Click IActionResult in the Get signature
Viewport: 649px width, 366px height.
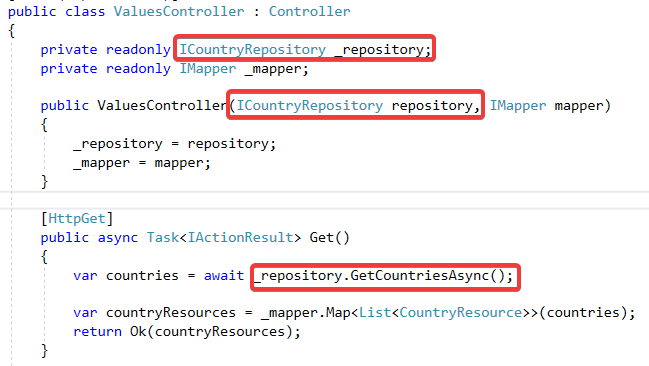point(240,238)
